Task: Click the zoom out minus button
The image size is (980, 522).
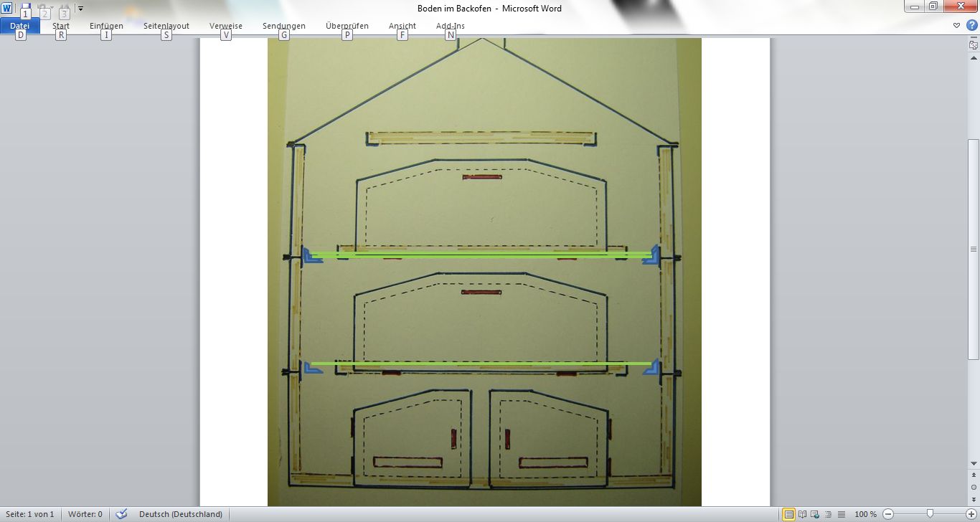Action: coord(888,514)
